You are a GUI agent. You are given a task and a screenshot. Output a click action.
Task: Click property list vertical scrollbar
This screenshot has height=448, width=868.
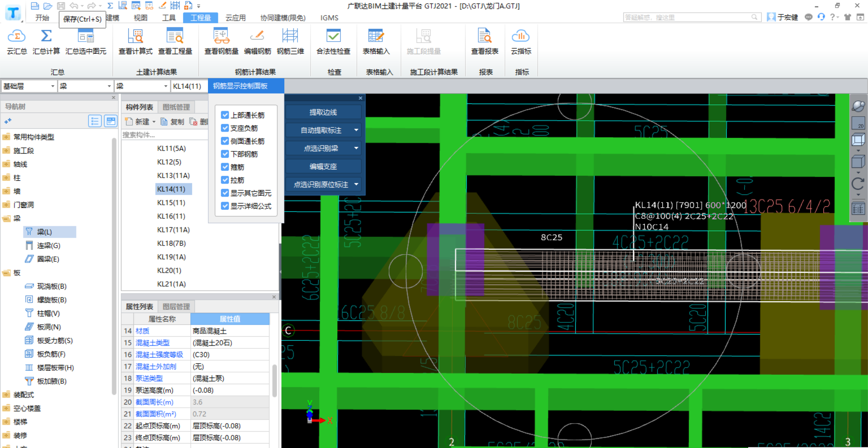point(274,381)
